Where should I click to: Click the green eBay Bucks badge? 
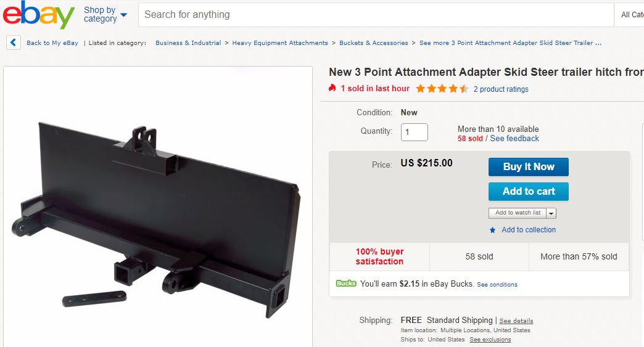point(346,284)
